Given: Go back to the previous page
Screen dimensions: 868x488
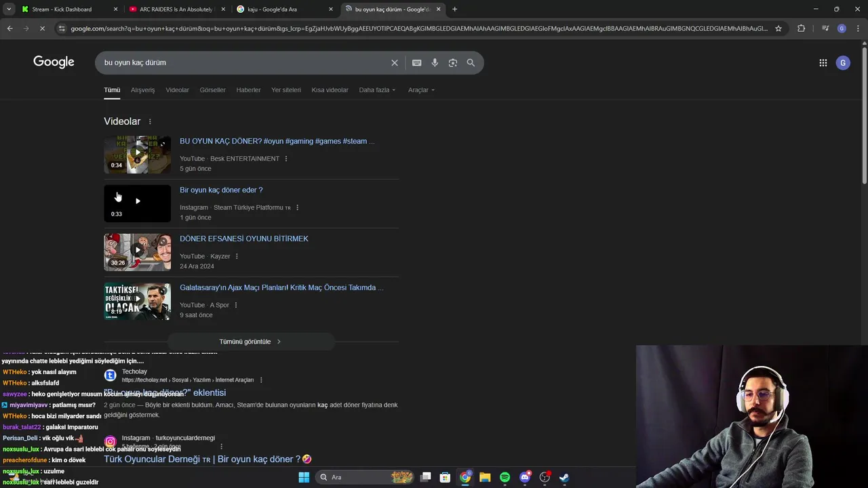Looking at the screenshot, I should click(x=9, y=28).
